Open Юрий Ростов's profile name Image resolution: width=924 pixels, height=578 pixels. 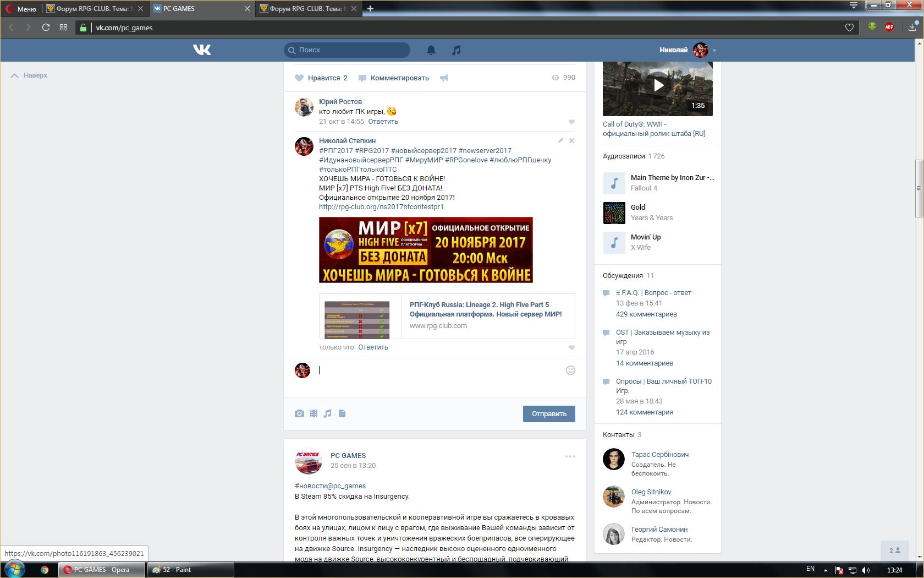340,102
